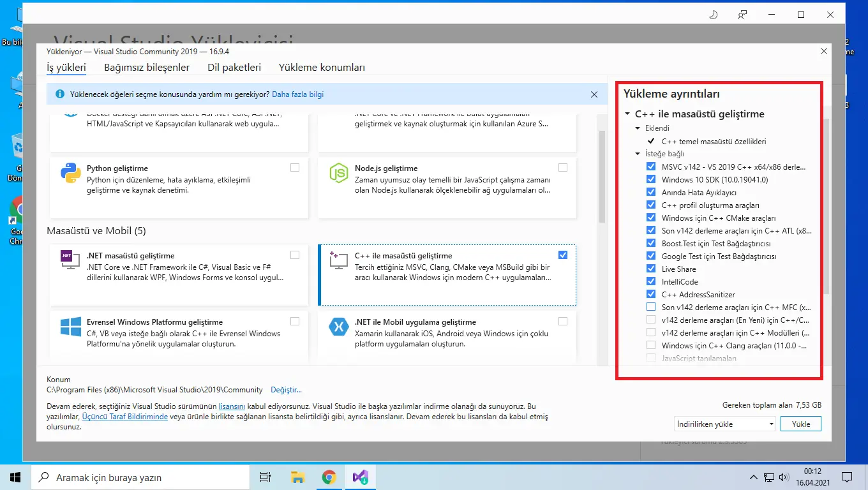
Task: Collapse the C++ ile masaüstü geliştirme section
Action: pyautogui.click(x=627, y=114)
